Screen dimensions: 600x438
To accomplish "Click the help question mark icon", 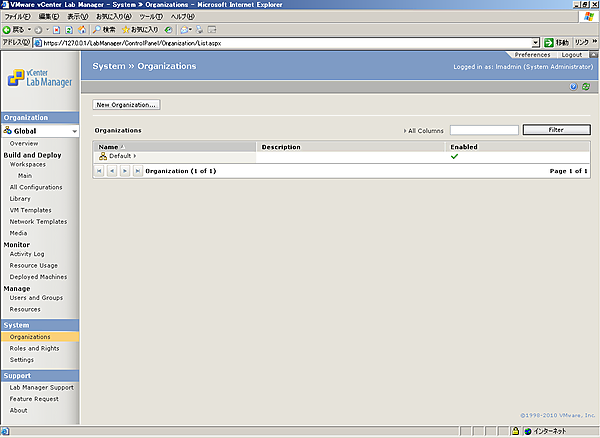I will pyautogui.click(x=574, y=87).
